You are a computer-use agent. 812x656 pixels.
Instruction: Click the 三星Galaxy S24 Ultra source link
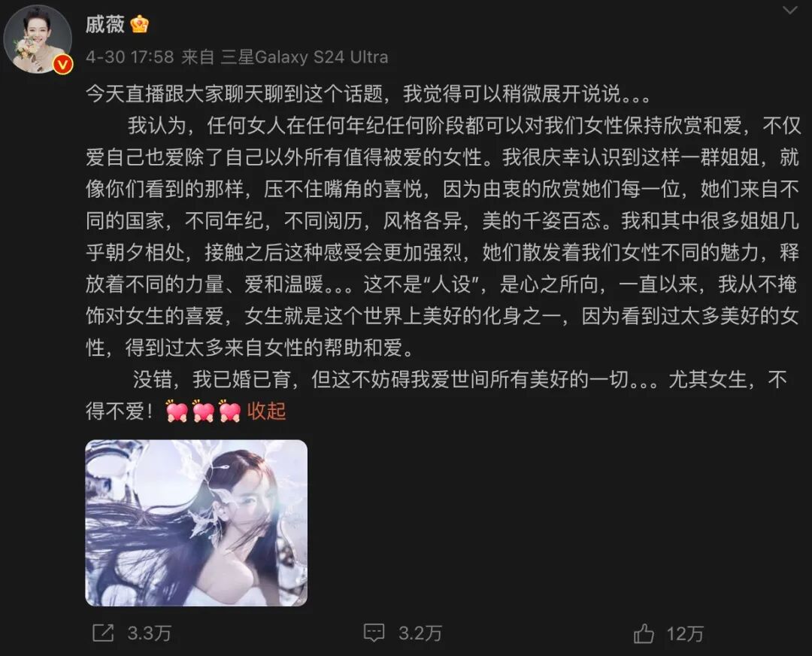coord(304,56)
